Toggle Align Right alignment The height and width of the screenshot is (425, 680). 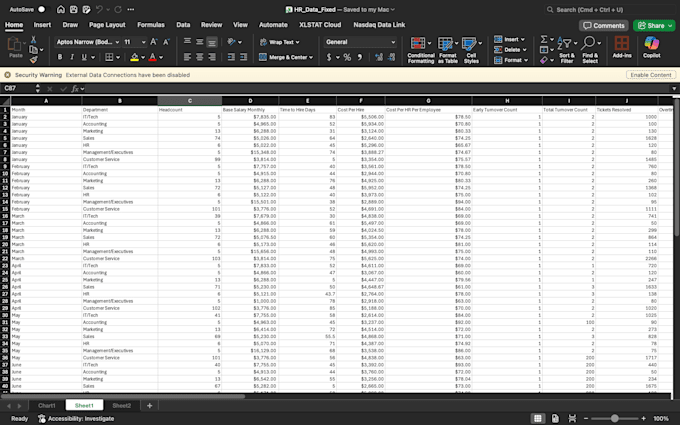click(212, 57)
